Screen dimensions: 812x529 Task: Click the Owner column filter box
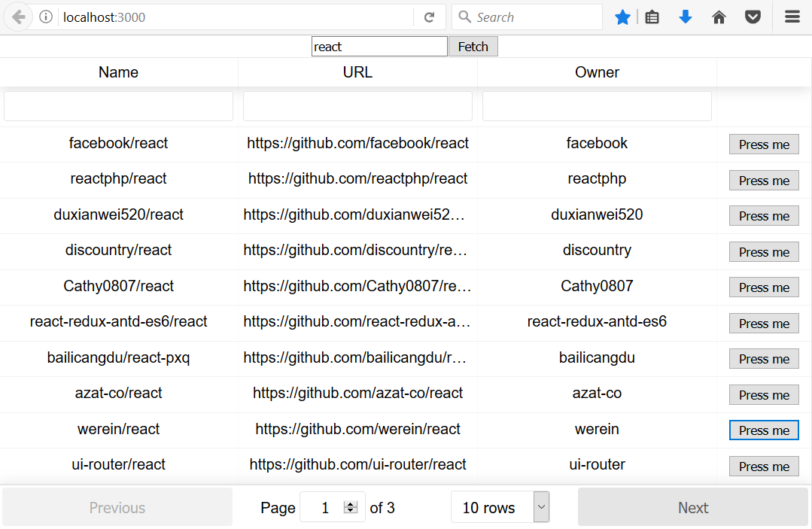(x=597, y=106)
